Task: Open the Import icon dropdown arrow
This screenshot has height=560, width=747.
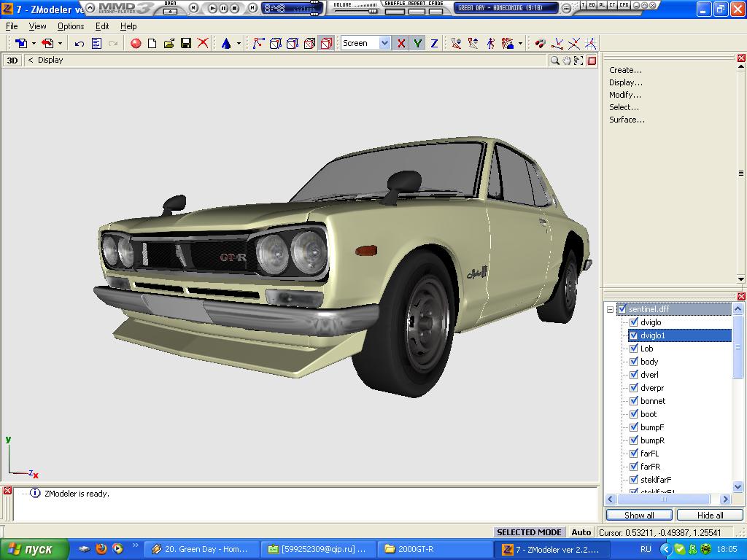Action: click(34, 43)
